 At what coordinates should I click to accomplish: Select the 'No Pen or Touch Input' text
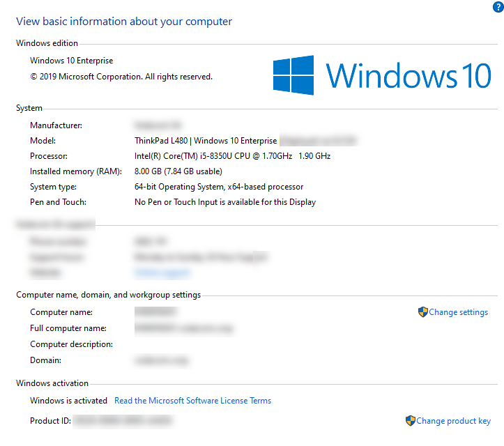(225, 202)
